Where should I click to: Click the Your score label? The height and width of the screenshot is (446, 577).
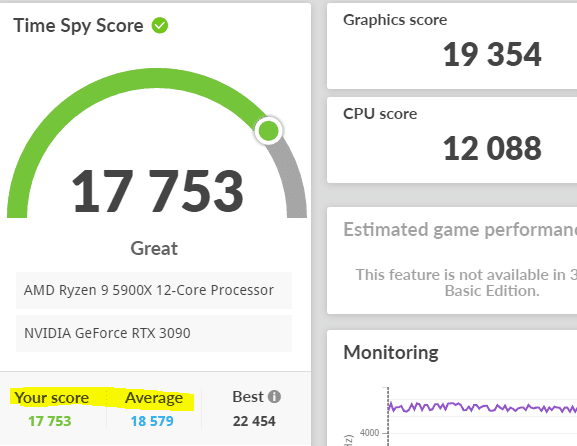tap(52, 398)
